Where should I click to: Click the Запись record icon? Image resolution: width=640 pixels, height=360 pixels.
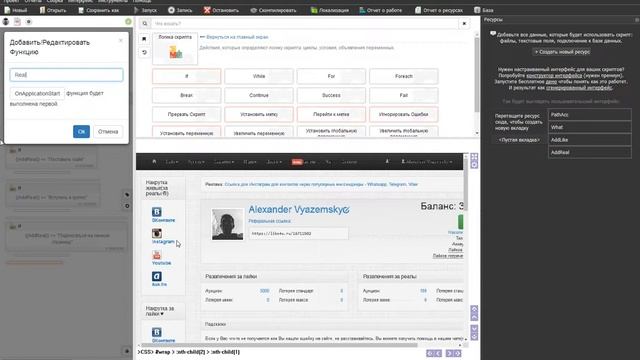(x=171, y=10)
